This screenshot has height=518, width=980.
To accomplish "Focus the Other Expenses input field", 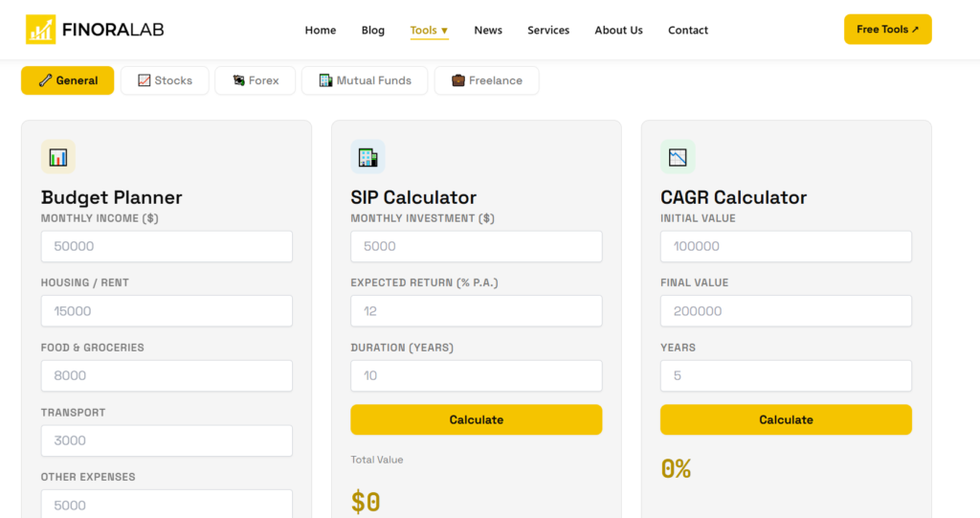I will coord(167,504).
